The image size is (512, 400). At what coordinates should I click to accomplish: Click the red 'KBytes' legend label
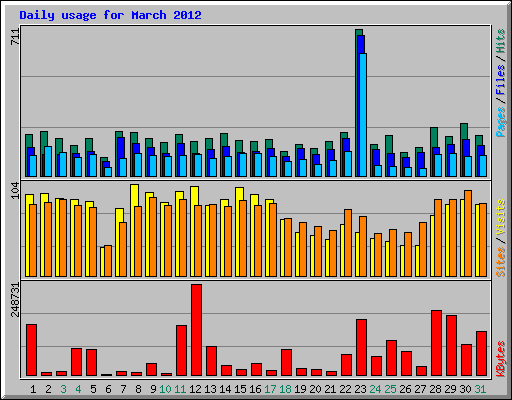(x=501, y=359)
